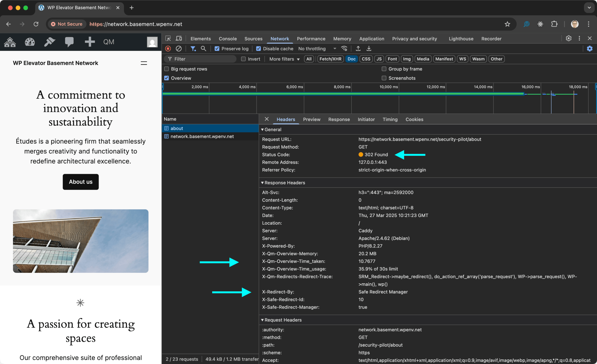Click the export HAR download icon
The height and width of the screenshot is (364, 597).
tap(369, 49)
